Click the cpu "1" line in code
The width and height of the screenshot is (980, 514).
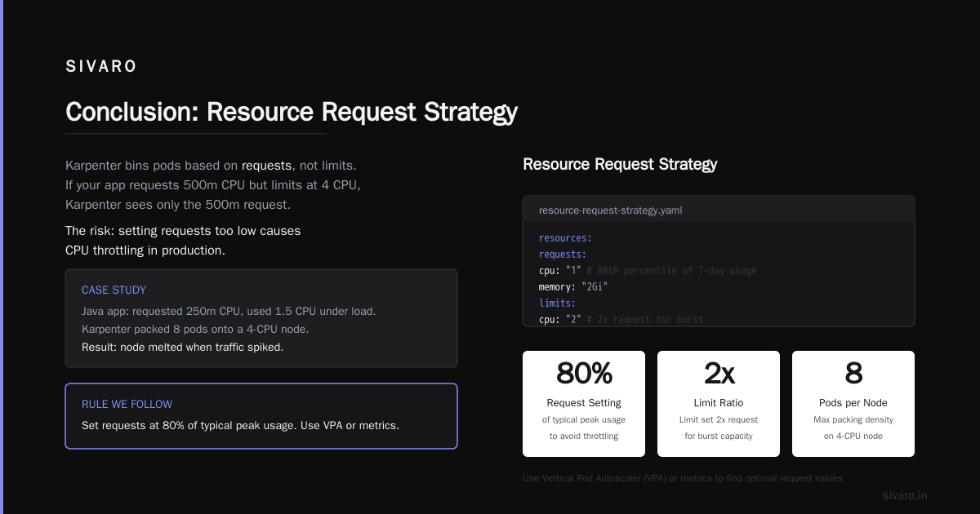(648, 271)
